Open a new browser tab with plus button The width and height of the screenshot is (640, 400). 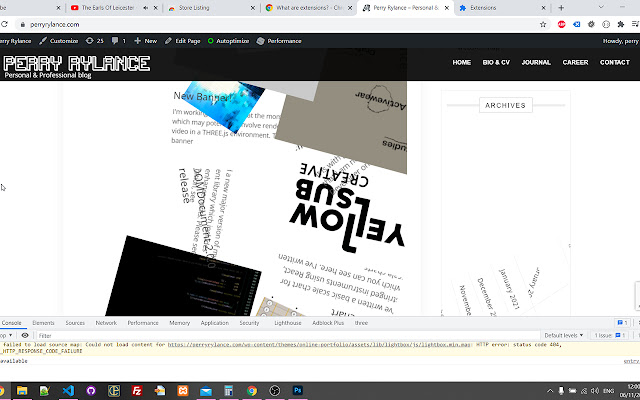(x=561, y=8)
